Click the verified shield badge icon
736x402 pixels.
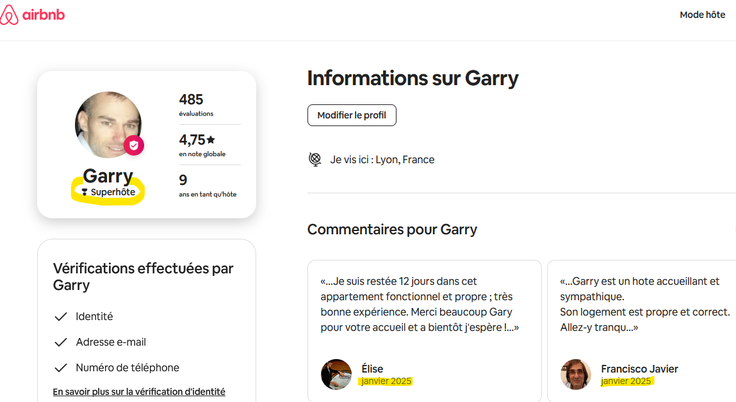(134, 146)
